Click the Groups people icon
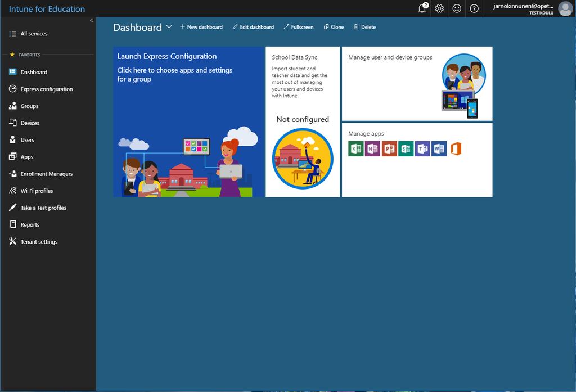This screenshot has height=392, width=576. pos(12,105)
